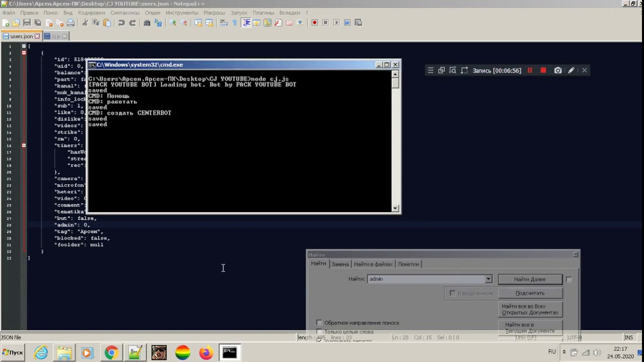Screen dimensions: 644x362
Task: Toggle Word Wrap toolbar icon
Action: [x=224, y=23]
